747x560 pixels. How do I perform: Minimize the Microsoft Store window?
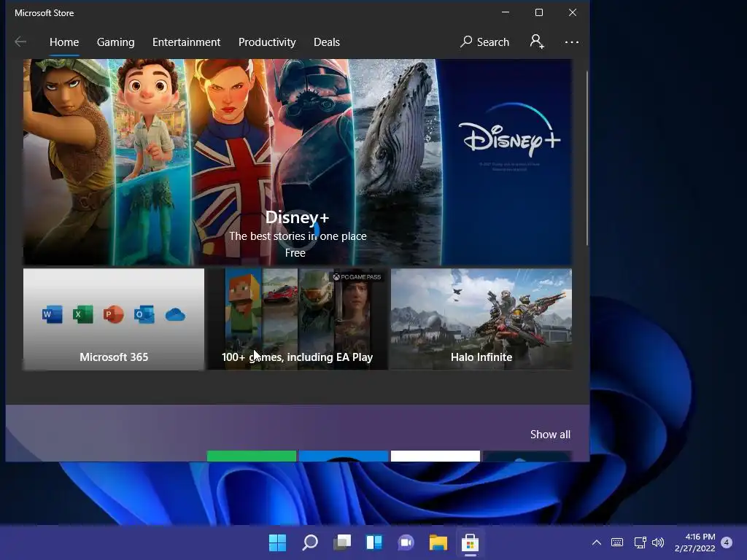pyautogui.click(x=506, y=12)
